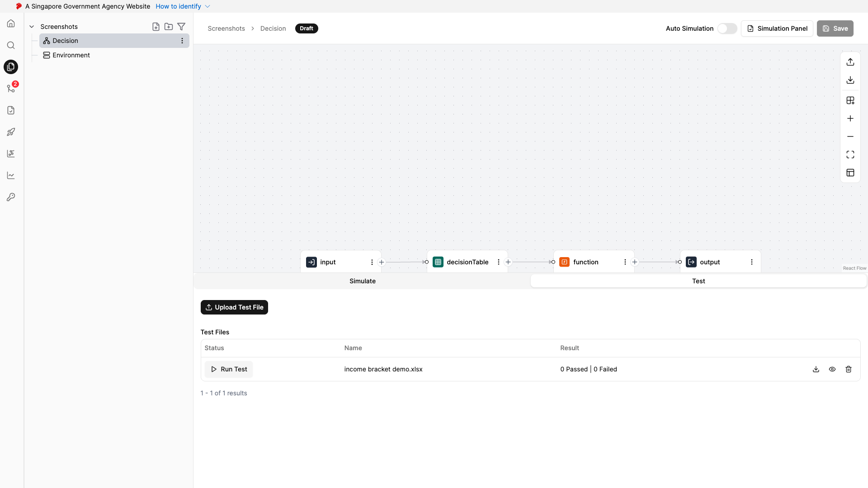Click the filter funnel icon
The image size is (868, 488).
click(181, 27)
